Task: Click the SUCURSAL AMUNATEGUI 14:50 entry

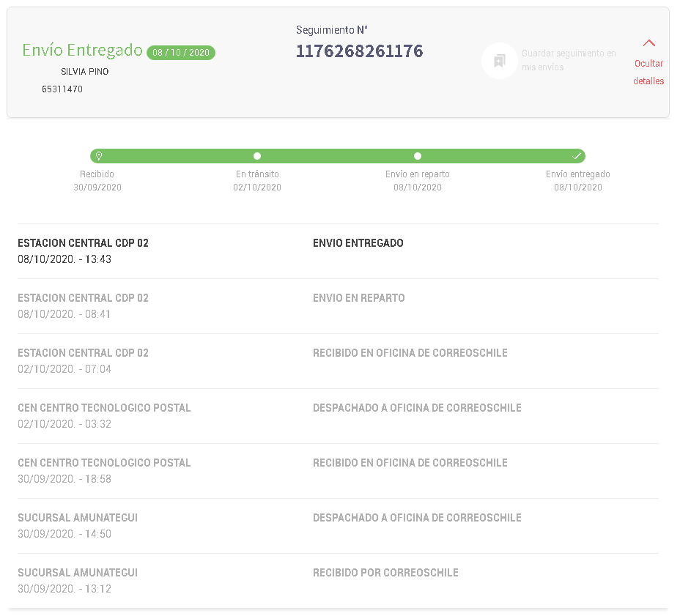Action: coord(78,525)
